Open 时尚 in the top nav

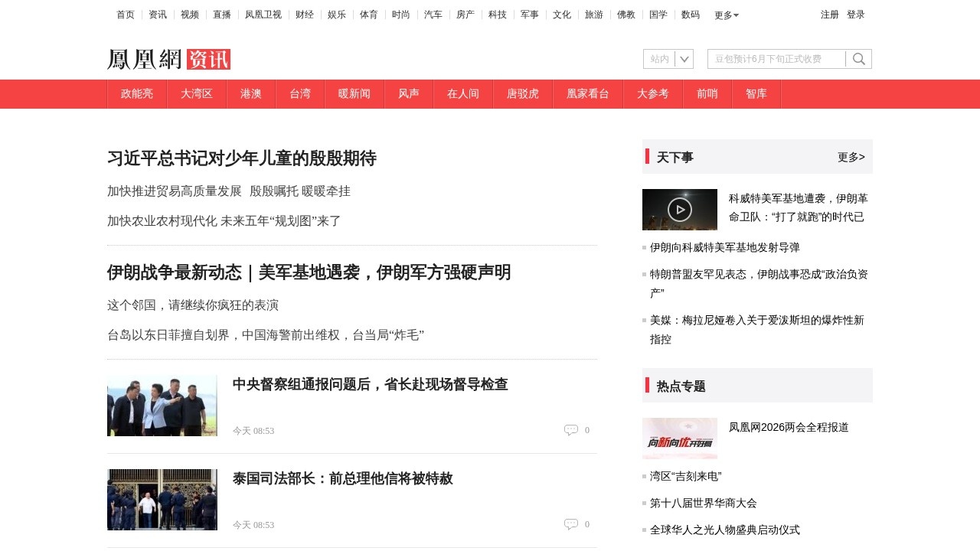(x=401, y=15)
